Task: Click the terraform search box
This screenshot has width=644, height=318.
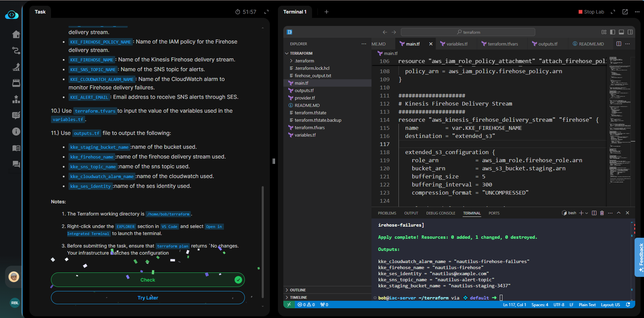Action: point(468,32)
